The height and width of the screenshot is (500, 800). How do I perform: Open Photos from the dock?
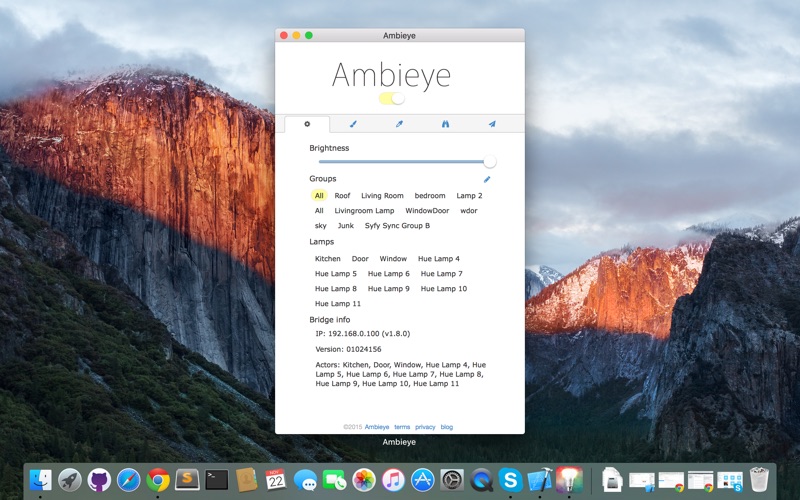point(364,480)
